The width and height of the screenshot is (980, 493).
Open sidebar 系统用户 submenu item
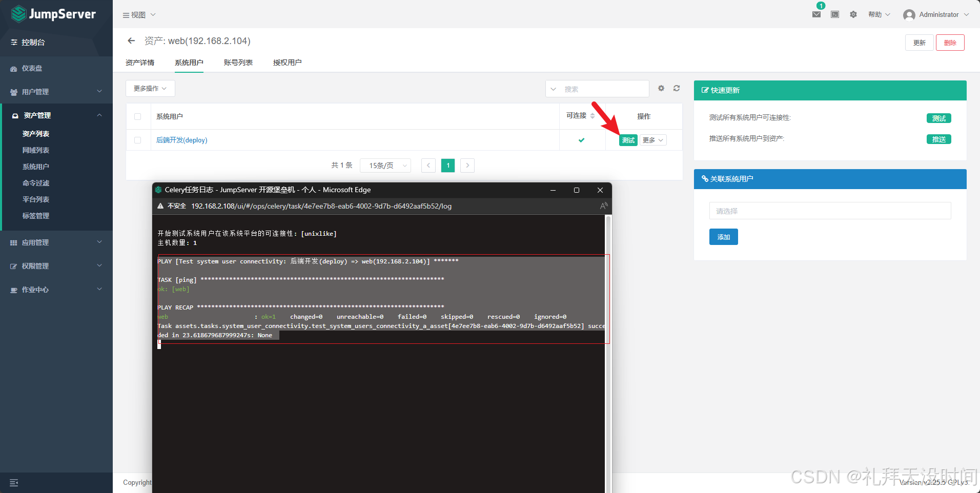[x=36, y=167]
